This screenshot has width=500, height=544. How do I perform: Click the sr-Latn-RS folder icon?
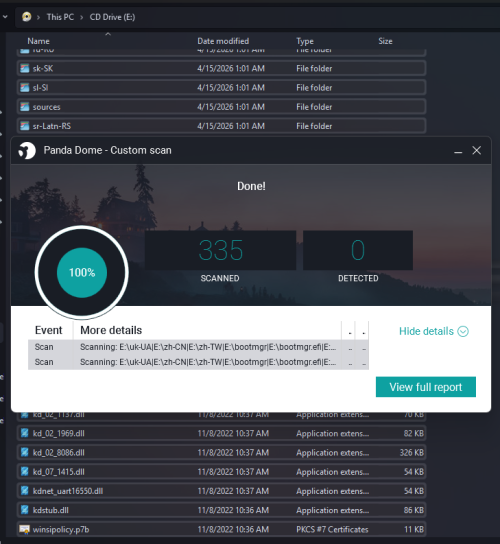pos(24,126)
